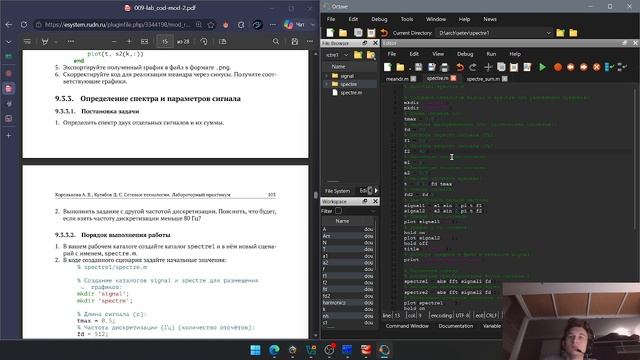This screenshot has height=360, width=640.
Task: Close the spectre.m editor tab
Action: tap(453, 78)
